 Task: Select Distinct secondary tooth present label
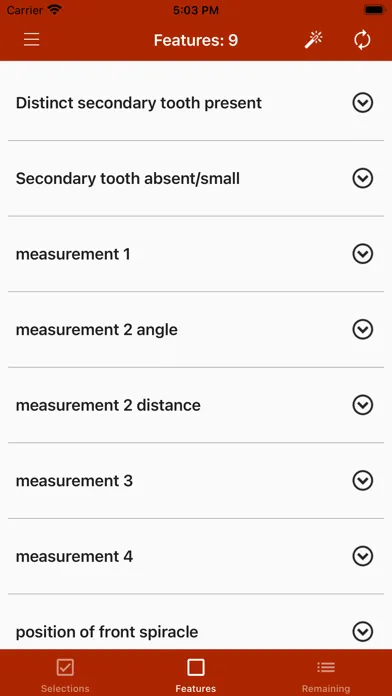tap(139, 103)
